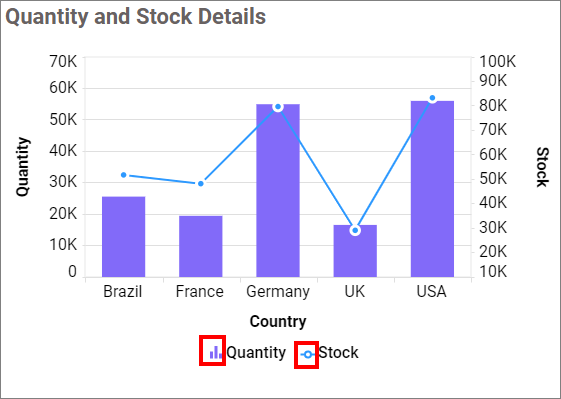Toggle the Stock legend label

pyautogui.click(x=338, y=352)
